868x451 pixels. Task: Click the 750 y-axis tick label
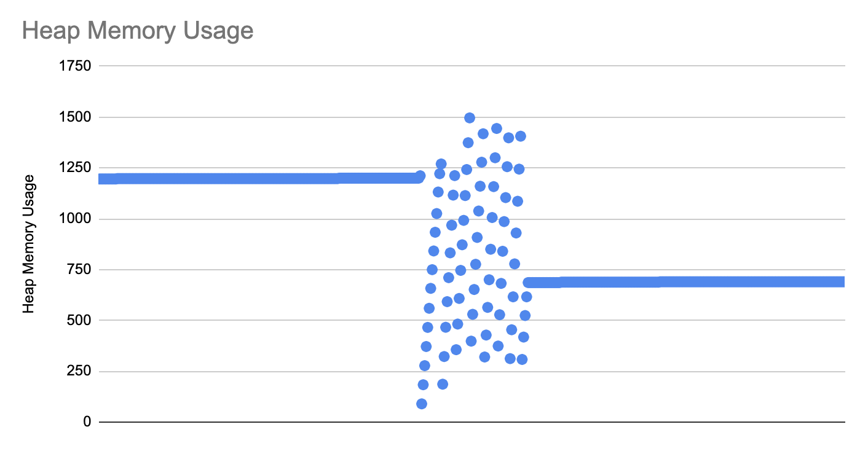(79, 269)
